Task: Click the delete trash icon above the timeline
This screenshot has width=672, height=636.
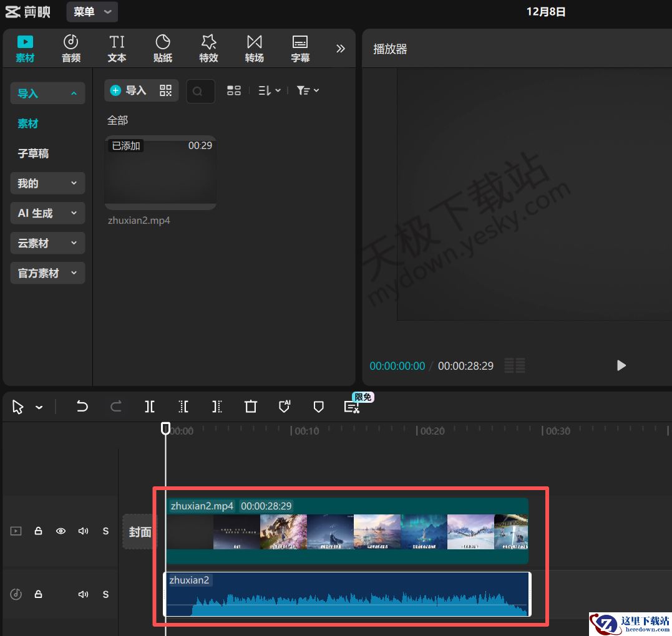Action: coord(251,407)
